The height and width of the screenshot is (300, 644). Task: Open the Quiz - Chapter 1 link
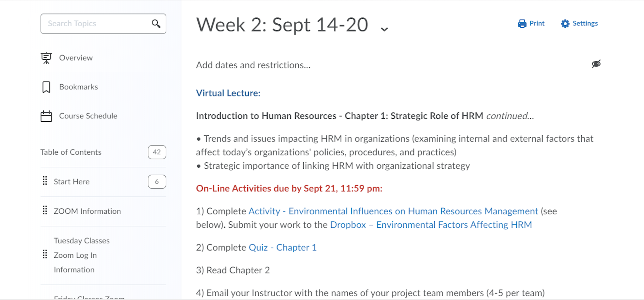pyautogui.click(x=282, y=248)
